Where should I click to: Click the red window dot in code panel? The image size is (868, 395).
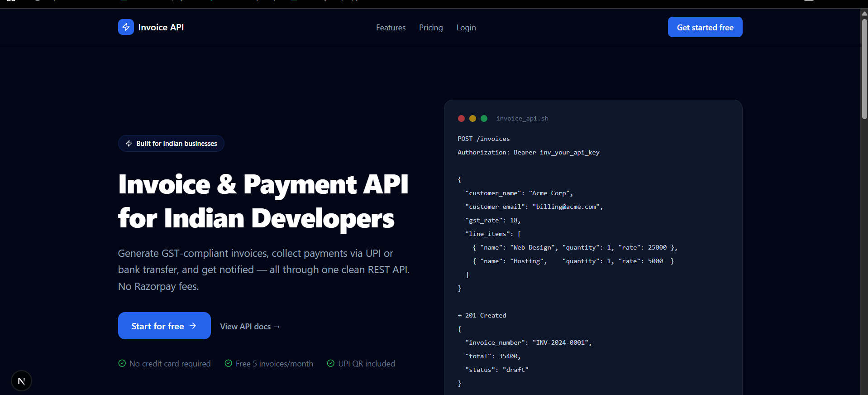[x=461, y=118]
